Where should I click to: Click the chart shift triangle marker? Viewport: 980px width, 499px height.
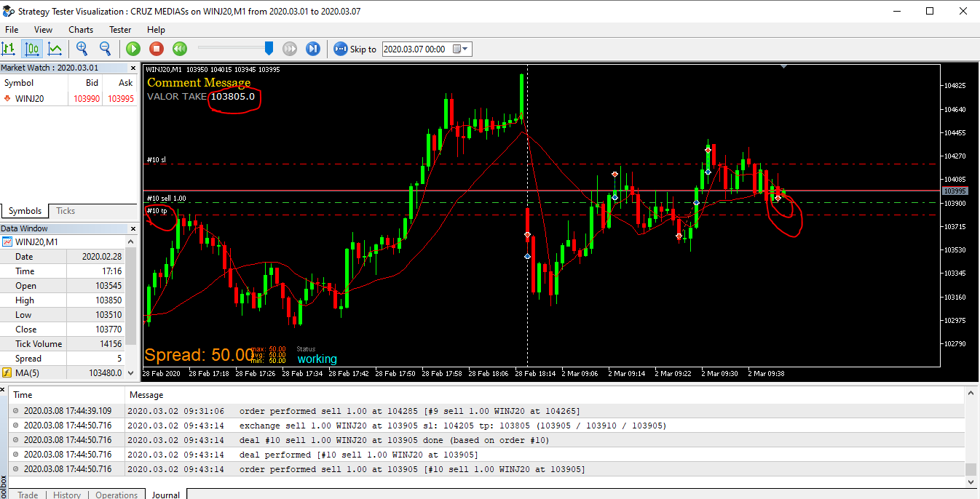click(x=783, y=66)
